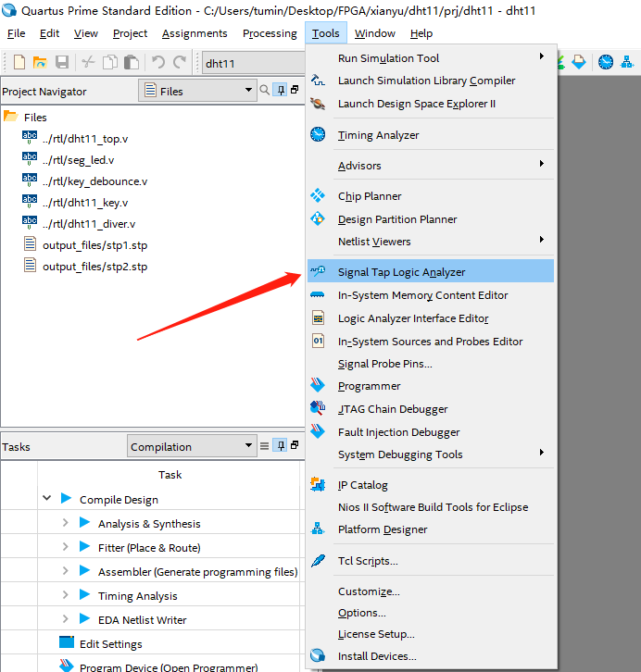Click the Redo toolbar icon
641x672 pixels.
coord(180,62)
